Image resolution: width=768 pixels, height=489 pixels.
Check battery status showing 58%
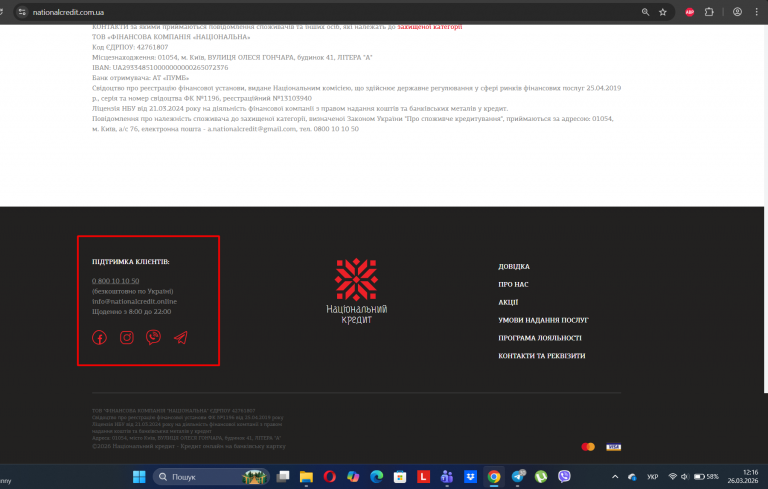706,477
